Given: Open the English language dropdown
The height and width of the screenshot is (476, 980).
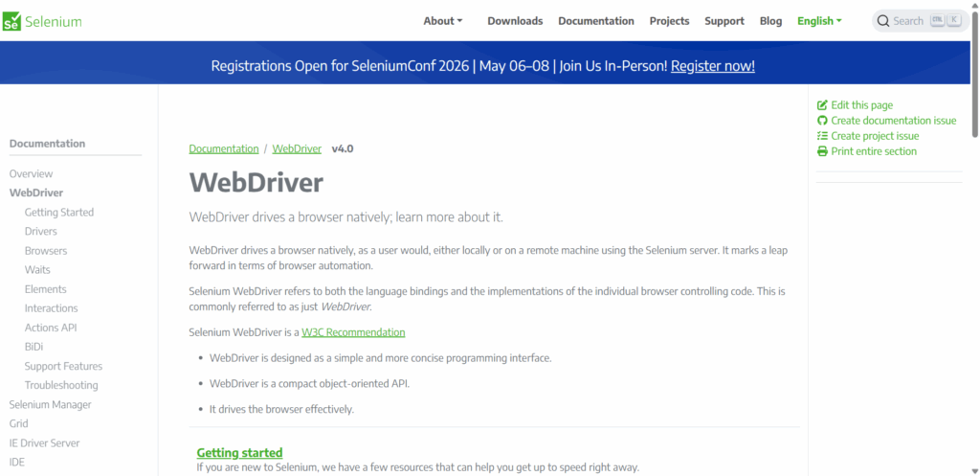Looking at the screenshot, I should 819,21.
